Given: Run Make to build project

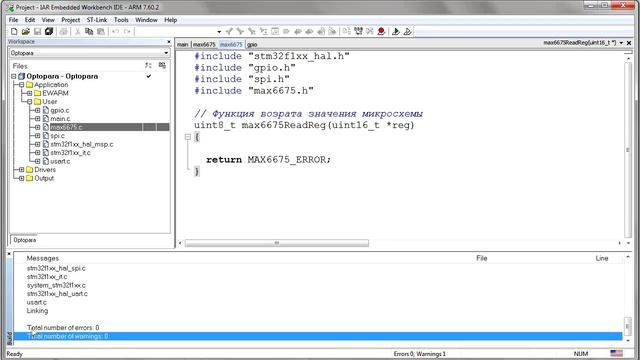Looking at the screenshot, I should tap(358, 31).
